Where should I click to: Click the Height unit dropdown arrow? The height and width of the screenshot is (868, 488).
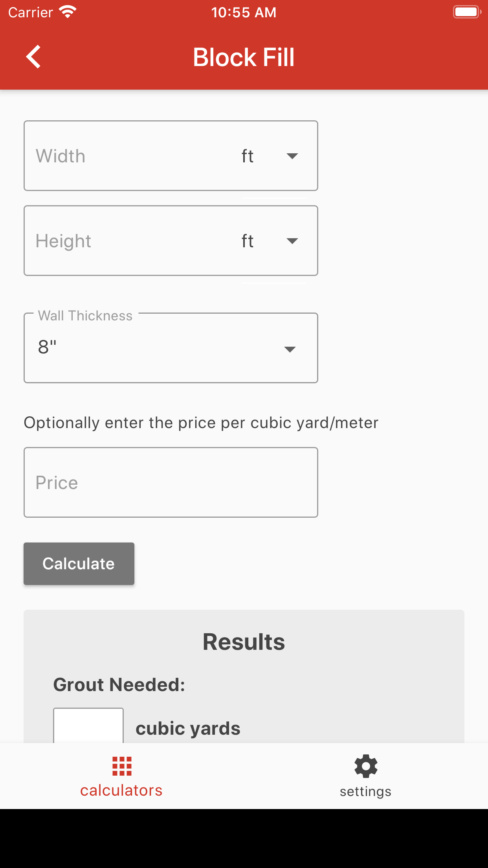pos(292,241)
